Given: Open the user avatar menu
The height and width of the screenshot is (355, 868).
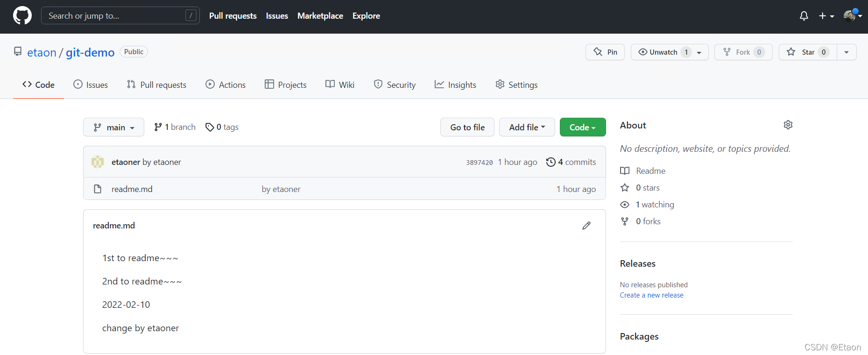Looking at the screenshot, I should tap(853, 15).
